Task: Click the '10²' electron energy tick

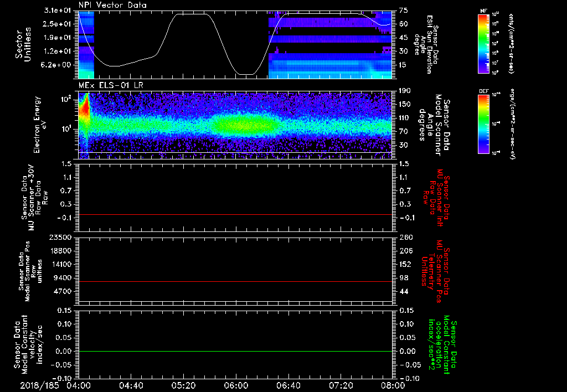Action: tap(65, 99)
